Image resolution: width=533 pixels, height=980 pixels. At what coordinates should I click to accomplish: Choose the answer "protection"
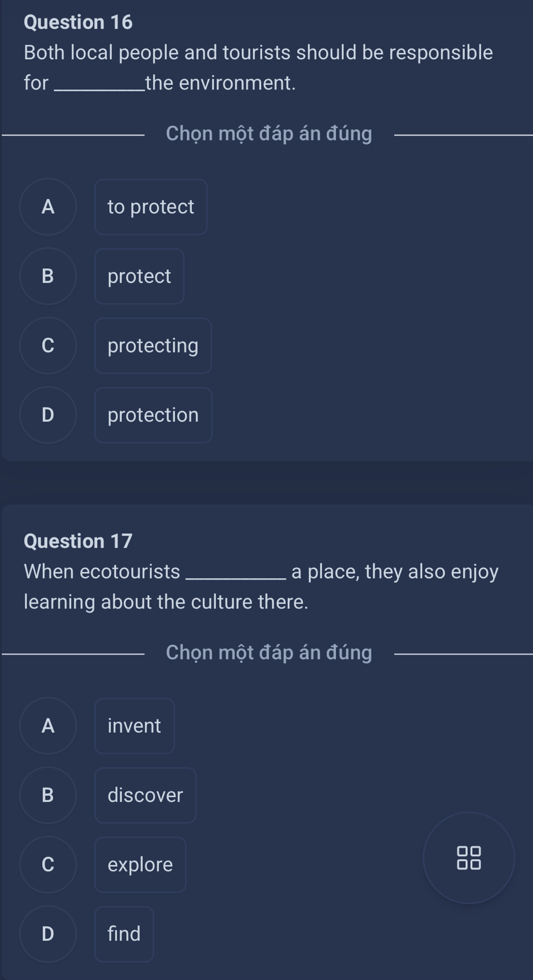[153, 415]
